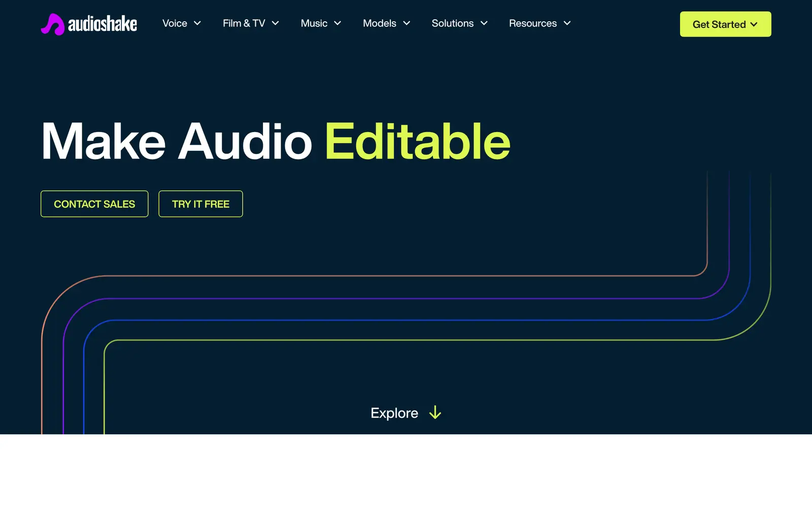Open the Solutions menu
The width and height of the screenshot is (812, 508).
tap(452, 23)
